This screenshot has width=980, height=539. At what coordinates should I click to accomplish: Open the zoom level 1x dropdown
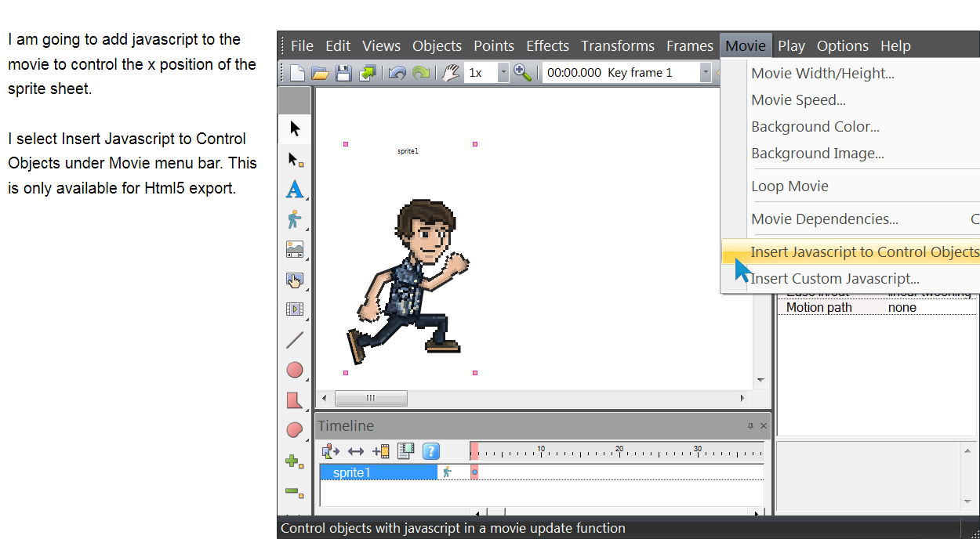[x=503, y=73]
